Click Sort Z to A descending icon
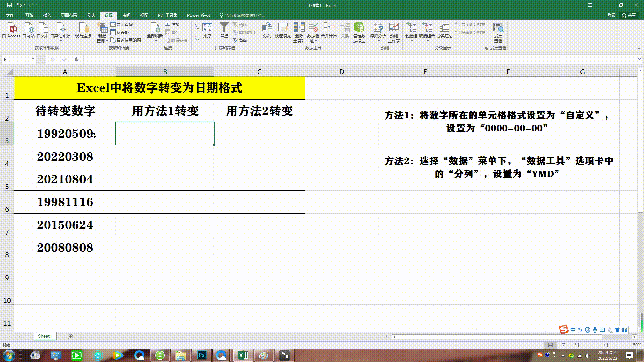This screenshot has width=644, height=362. pos(197,37)
